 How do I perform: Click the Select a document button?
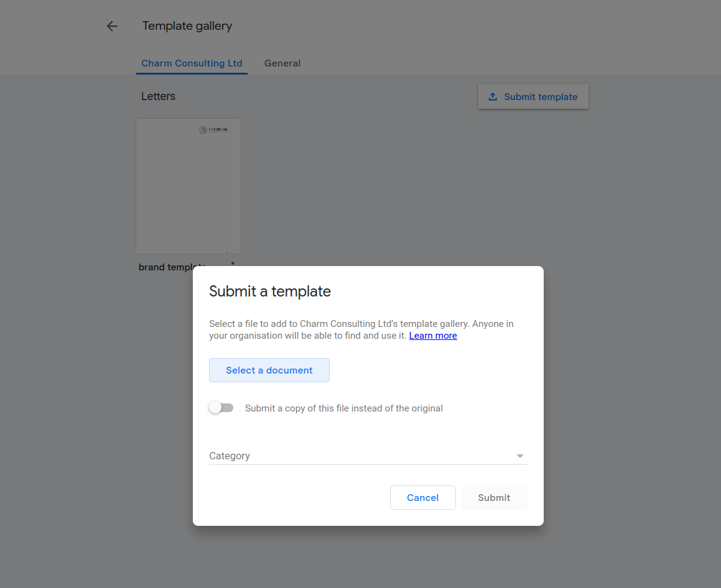click(x=269, y=370)
